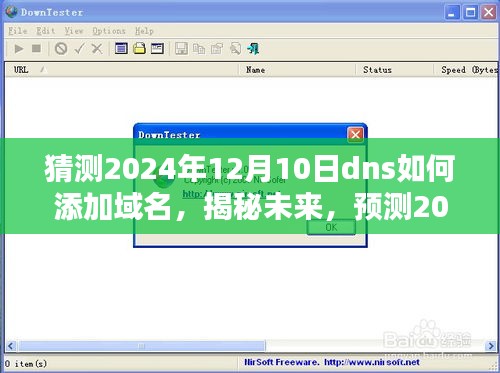Click the stop test square icon
Screen dimensions: 500x373
pos(36,49)
